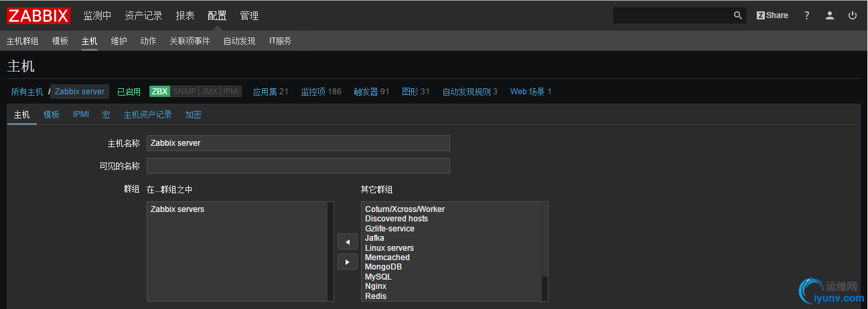Click the SNMP availability indicator
Viewport: 868px width, 309px height.
pyautogui.click(x=184, y=92)
